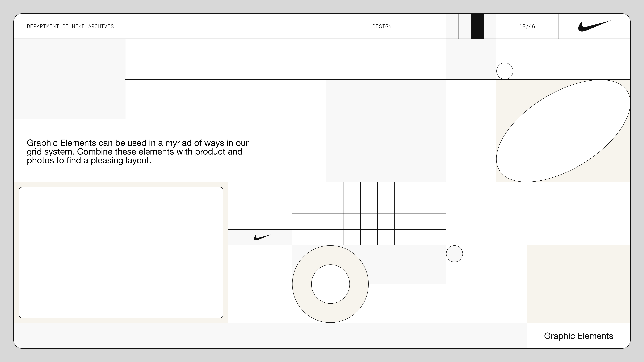
Task: Click the small circle below the grid
Action: click(454, 254)
